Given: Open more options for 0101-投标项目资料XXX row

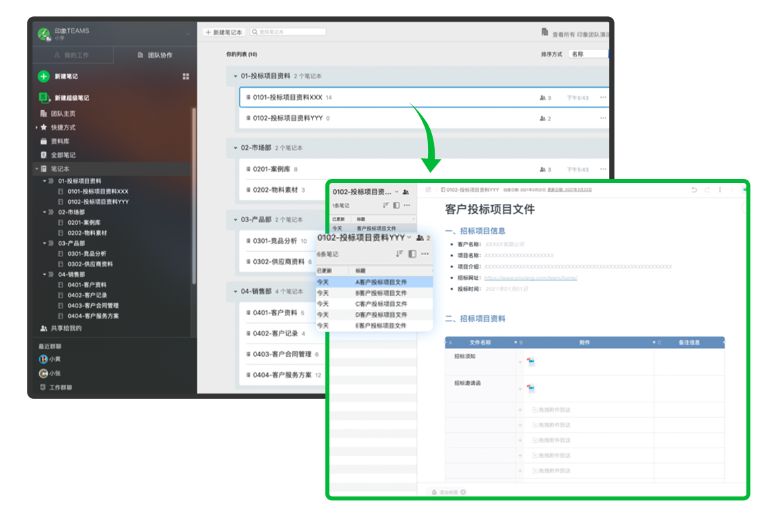Looking at the screenshot, I should click(x=603, y=98).
